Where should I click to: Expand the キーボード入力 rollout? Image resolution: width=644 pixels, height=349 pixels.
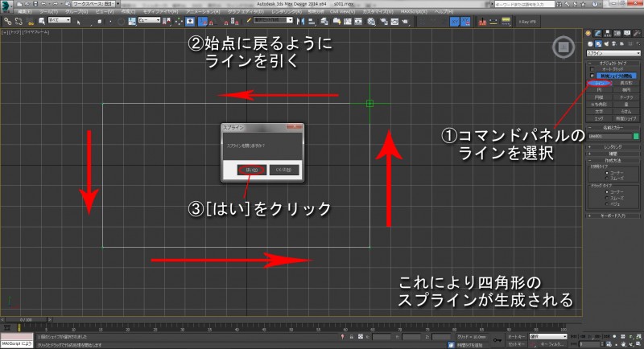613,216
